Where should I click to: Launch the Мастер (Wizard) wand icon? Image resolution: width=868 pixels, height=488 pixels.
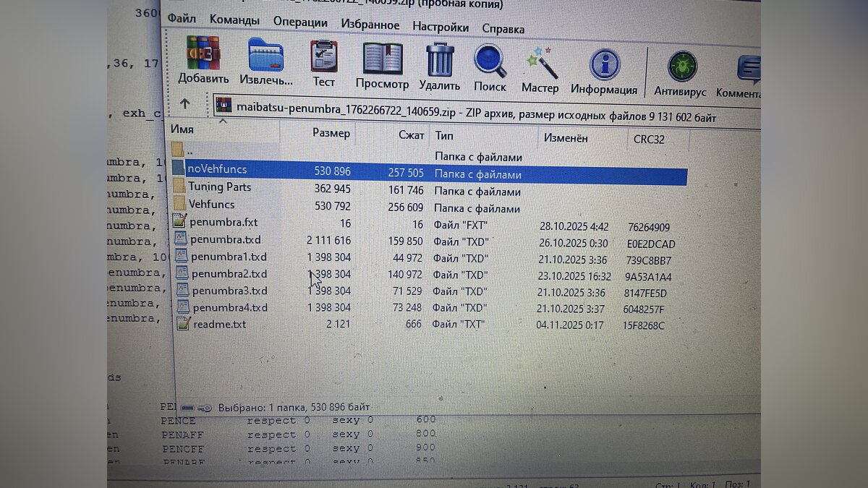coord(540,64)
